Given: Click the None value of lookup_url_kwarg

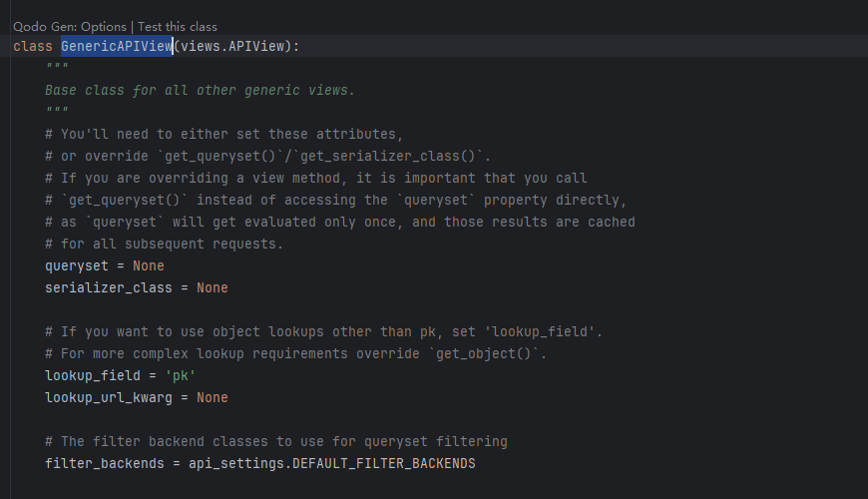Looking at the screenshot, I should pyautogui.click(x=212, y=398).
